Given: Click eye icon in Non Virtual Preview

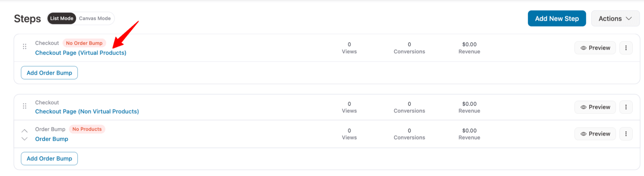Looking at the screenshot, I should [583, 107].
